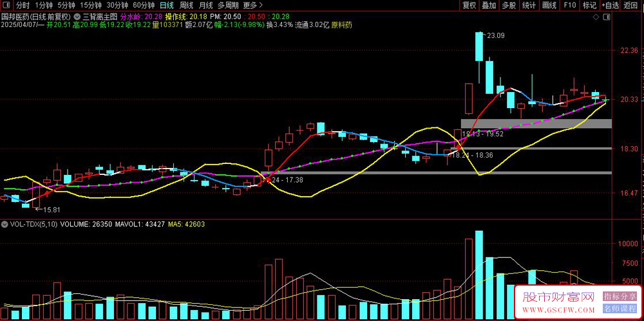
Task: Click the 复权 button
Action: (x=469, y=5)
